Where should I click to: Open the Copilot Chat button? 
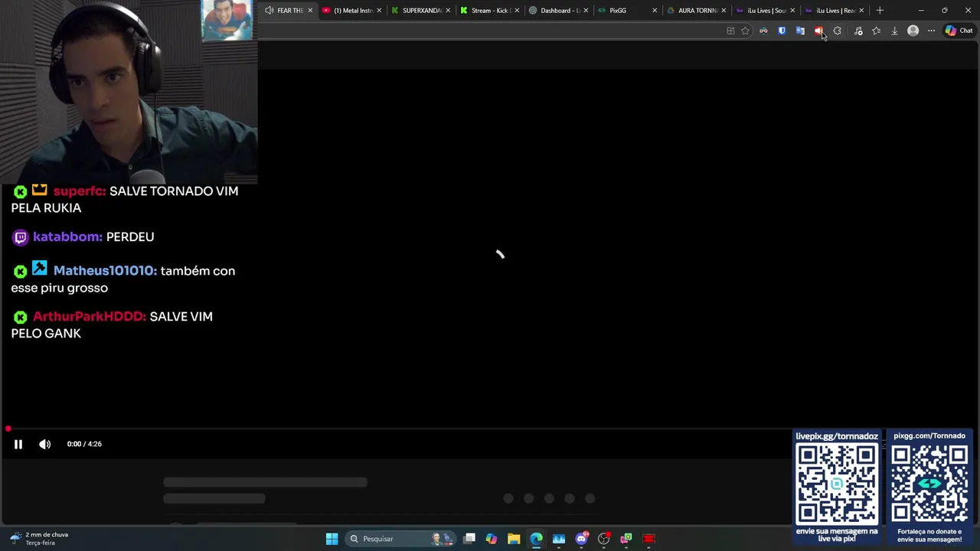coord(959,31)
